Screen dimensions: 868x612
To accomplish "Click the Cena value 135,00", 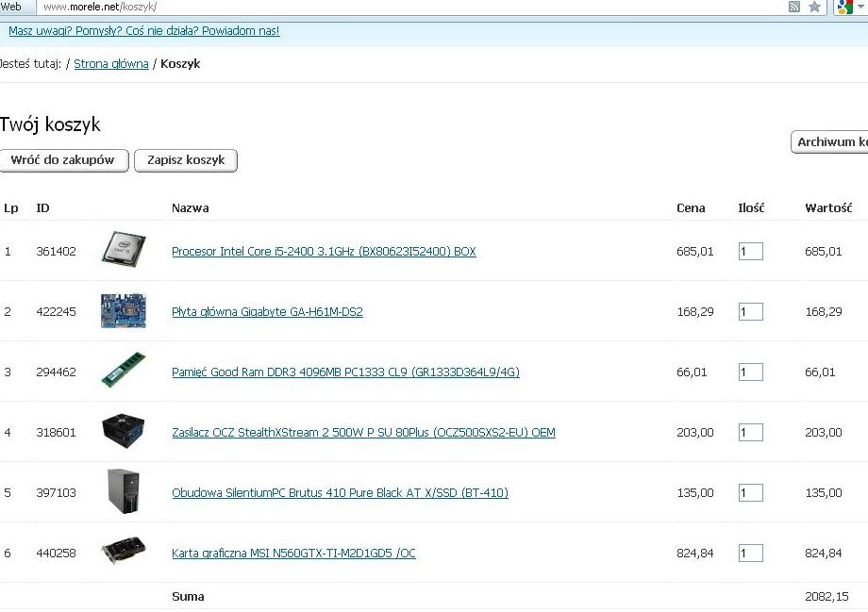I will [695, 492].
